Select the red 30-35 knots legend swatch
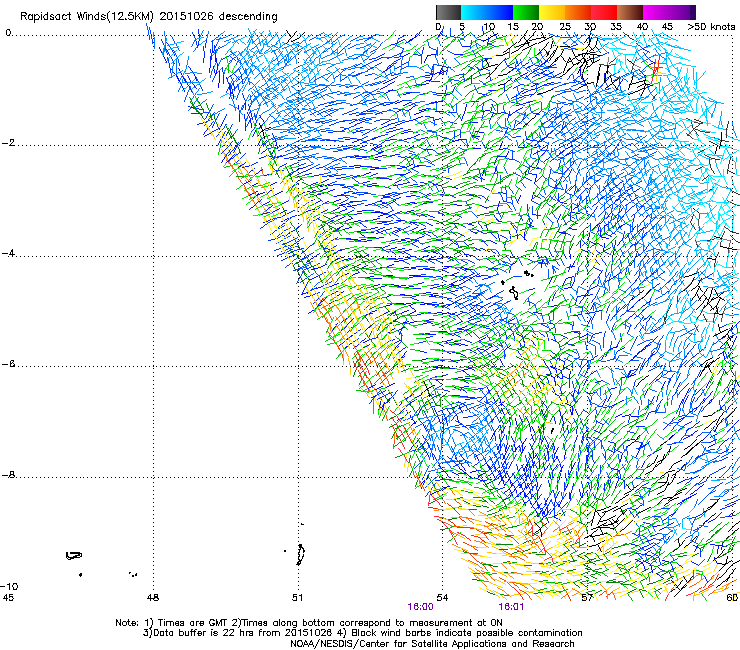The image size is (740, 650). point(604,12)
